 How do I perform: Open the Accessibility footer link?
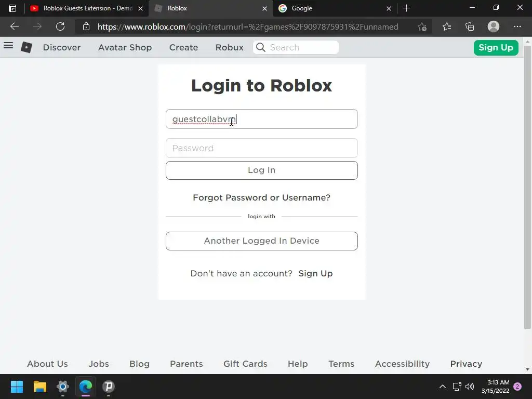pos(403,364)
